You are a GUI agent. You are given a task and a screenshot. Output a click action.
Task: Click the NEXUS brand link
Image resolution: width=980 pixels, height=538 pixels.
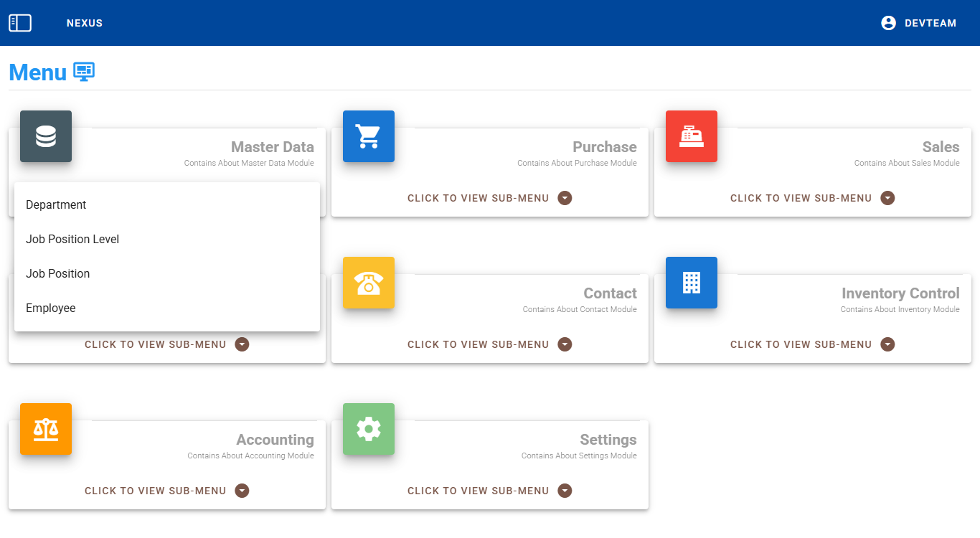(85, 23)
